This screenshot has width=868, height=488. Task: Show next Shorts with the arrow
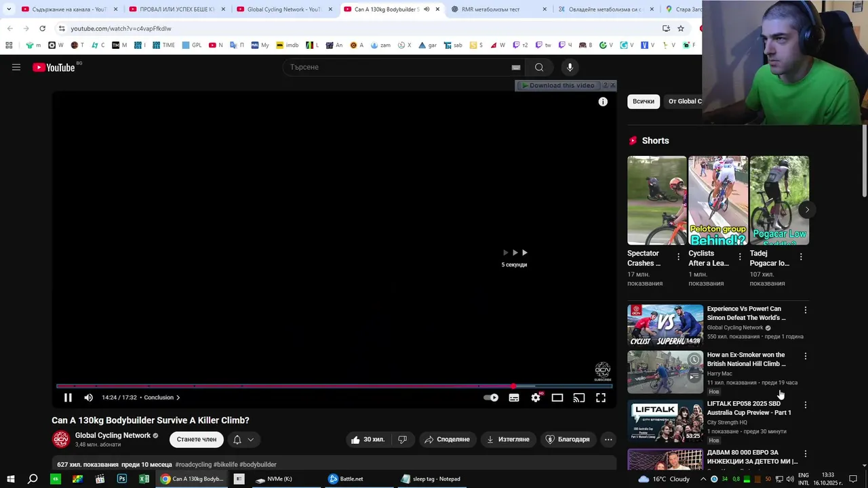(x=807, y=209)
